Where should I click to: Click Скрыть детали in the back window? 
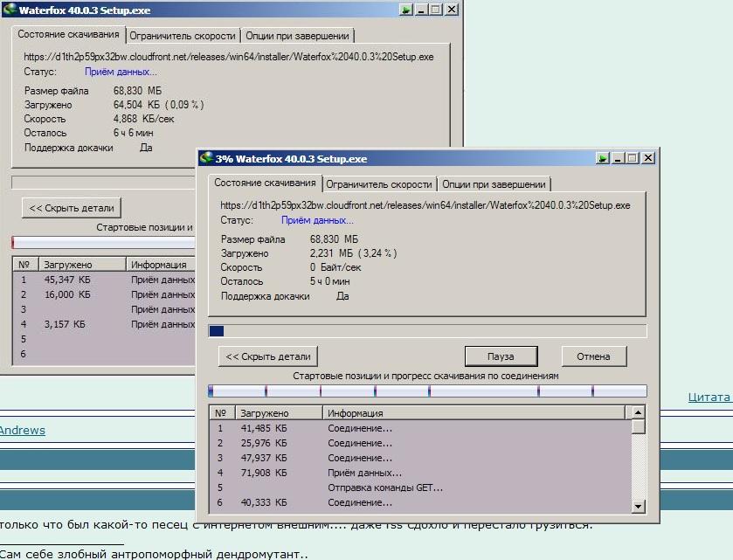coord(72,208)
